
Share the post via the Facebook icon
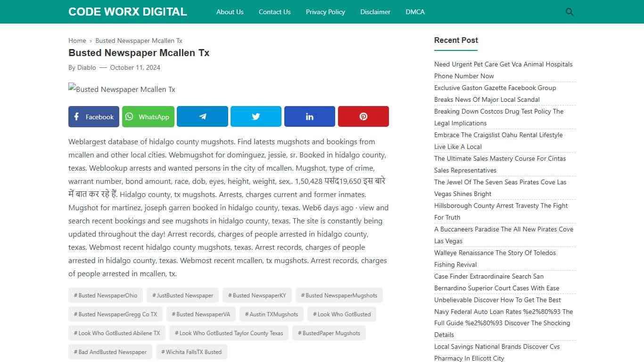[93, 116]
